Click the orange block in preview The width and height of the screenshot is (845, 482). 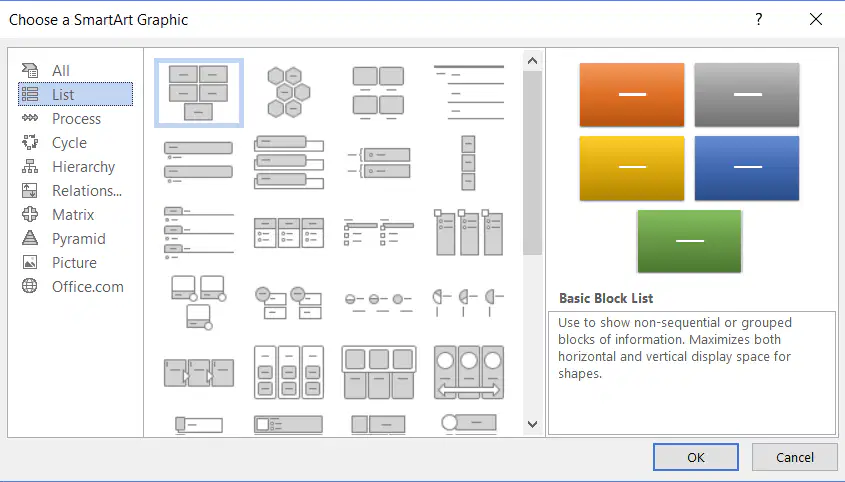coord(632,95)
